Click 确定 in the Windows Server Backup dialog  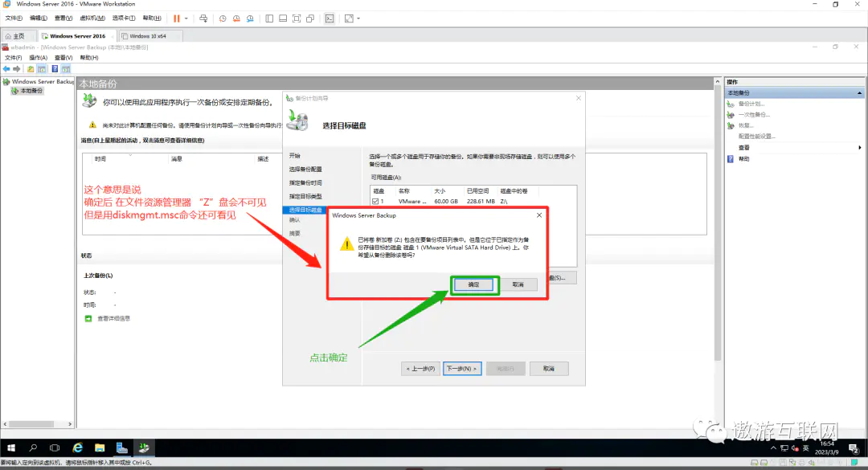point(473,284)
